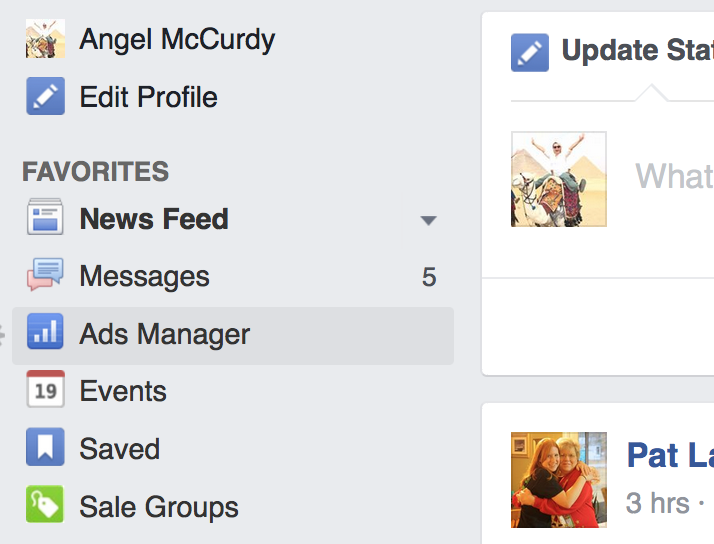This screenshot has height=544, width=714.
Task: Click the Ads Manager bar chart icon
Action: coord(45,334)
